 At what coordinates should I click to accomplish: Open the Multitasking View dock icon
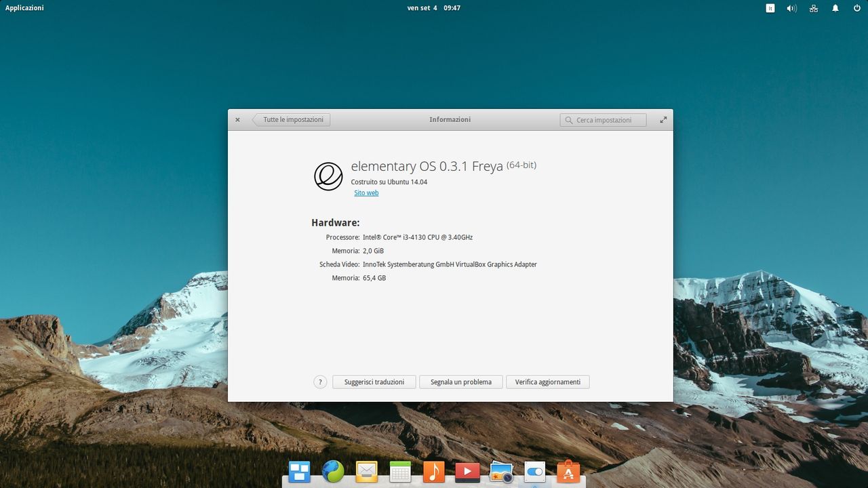point(299,471)
